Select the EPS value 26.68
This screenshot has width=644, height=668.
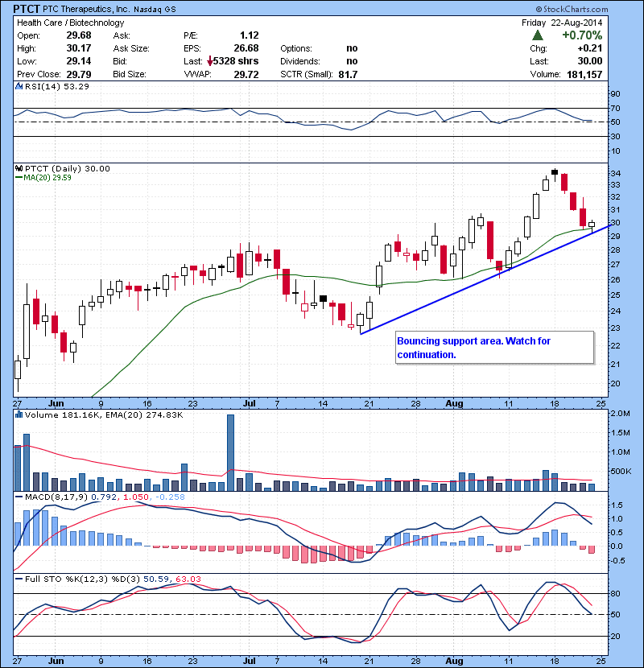(246, 48)
